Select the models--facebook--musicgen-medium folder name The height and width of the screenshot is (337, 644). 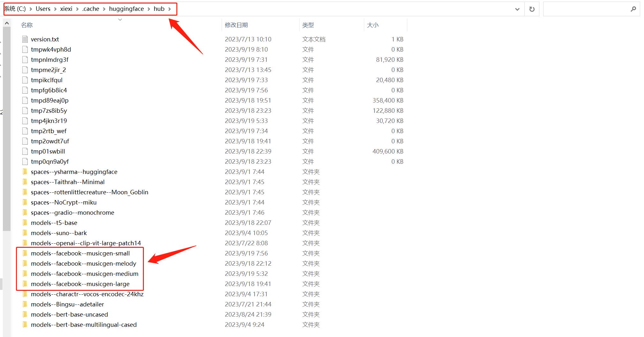coord(85,274)
